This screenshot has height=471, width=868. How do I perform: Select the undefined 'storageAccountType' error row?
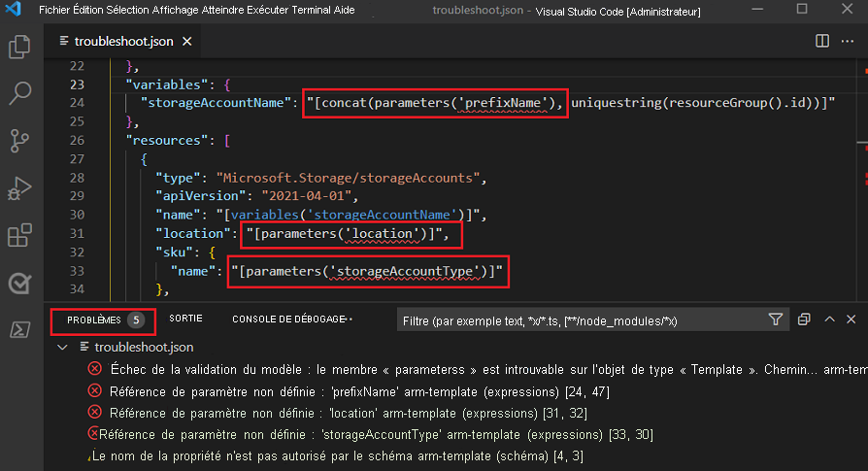point(377,434)
